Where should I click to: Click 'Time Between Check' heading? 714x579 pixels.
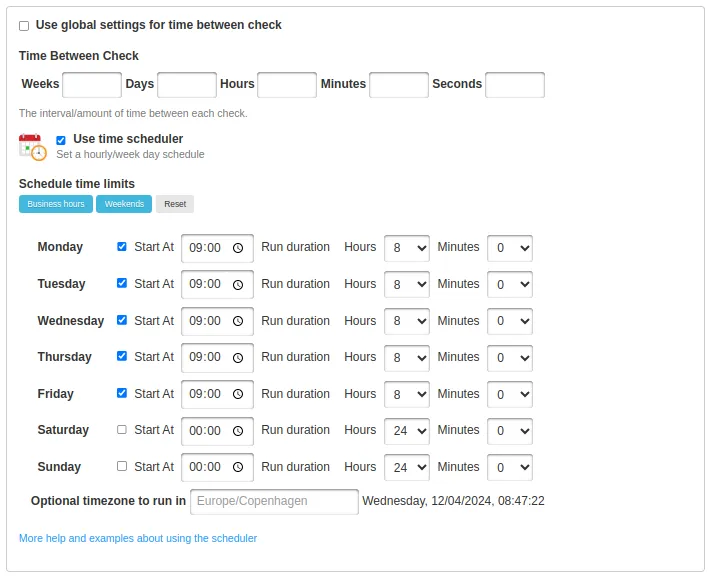click(x=79, y=56)
